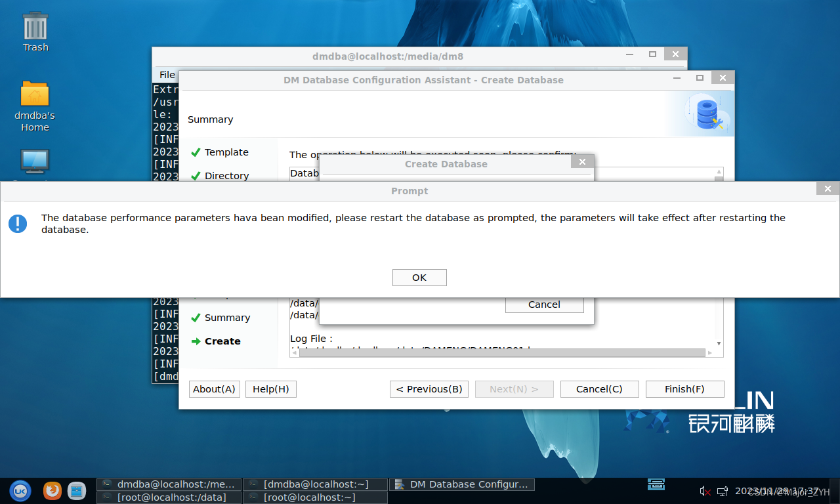Open the Kylin start menu icon
Image resolution: width=840 pixels, height=504 pixels.
click(20, 490)
